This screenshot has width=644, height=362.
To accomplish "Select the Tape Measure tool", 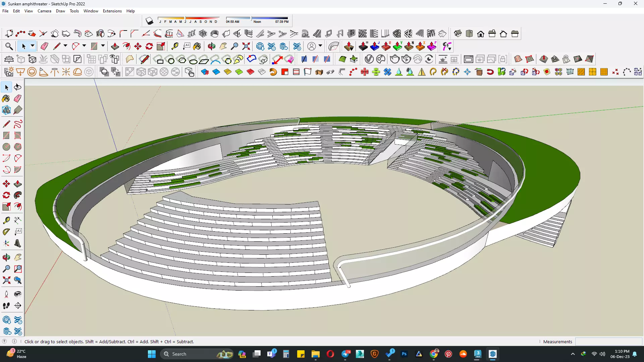I will (175, 46).
